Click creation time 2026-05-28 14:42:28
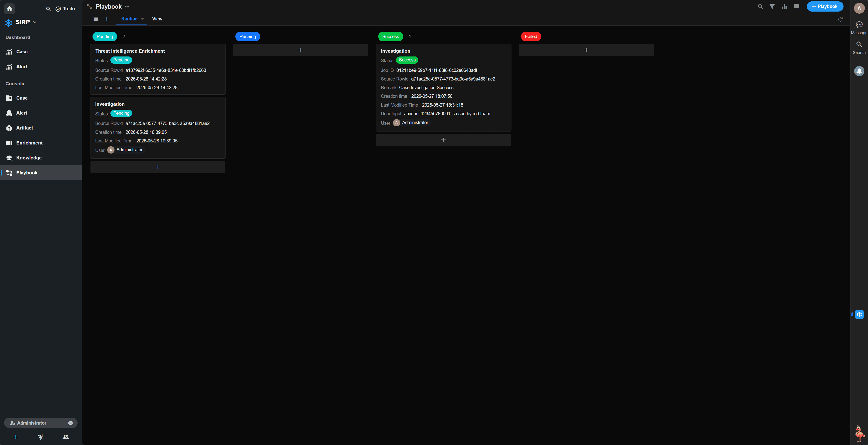Viewport: 868px width, 445px height. pyautogui.click(x=146, y=79)
